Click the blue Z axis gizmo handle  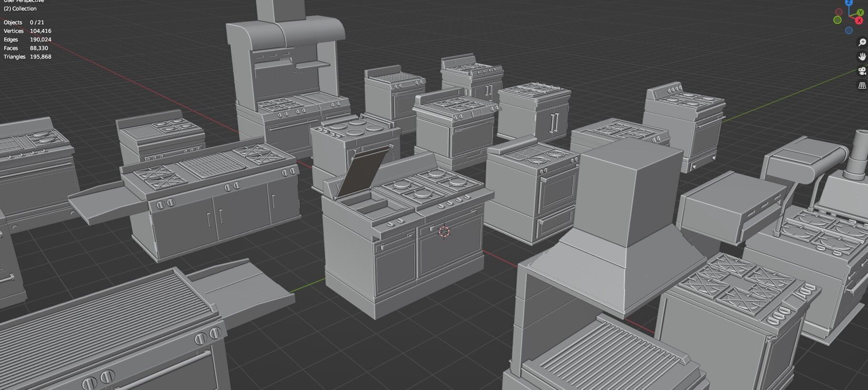[x=848, y=2]
